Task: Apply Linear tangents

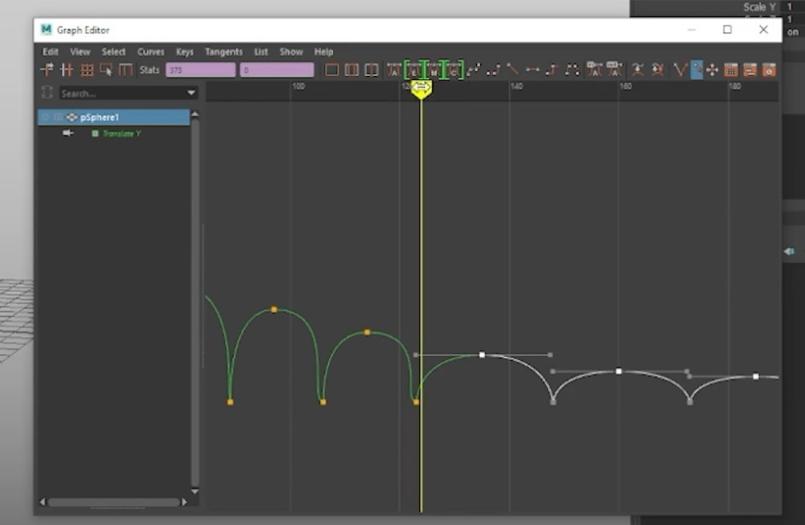Action: [512, 70]
